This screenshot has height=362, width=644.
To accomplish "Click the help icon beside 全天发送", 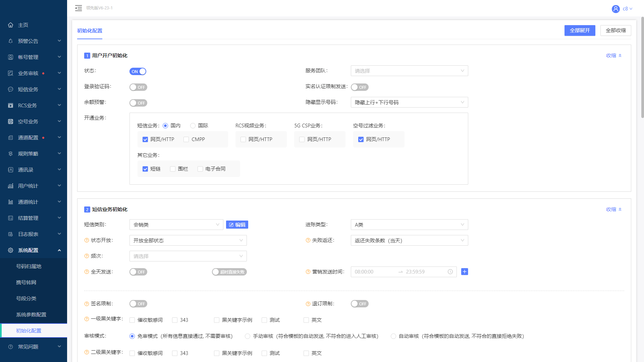I will (x=87, y=272).
